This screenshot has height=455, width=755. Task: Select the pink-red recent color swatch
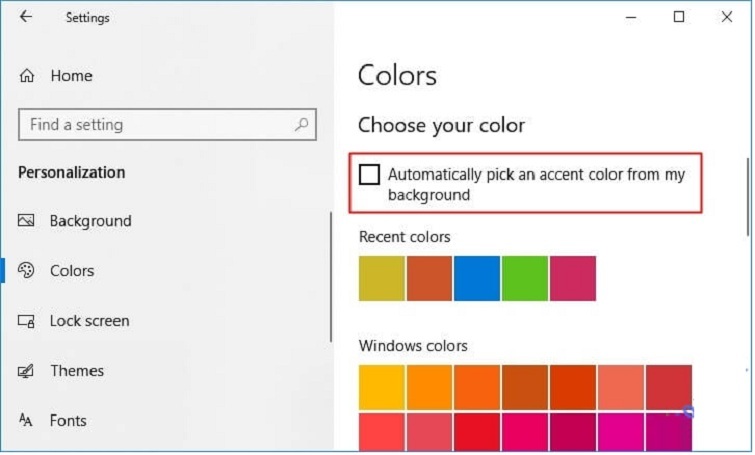pyautogui.click(x=573, y=278)
